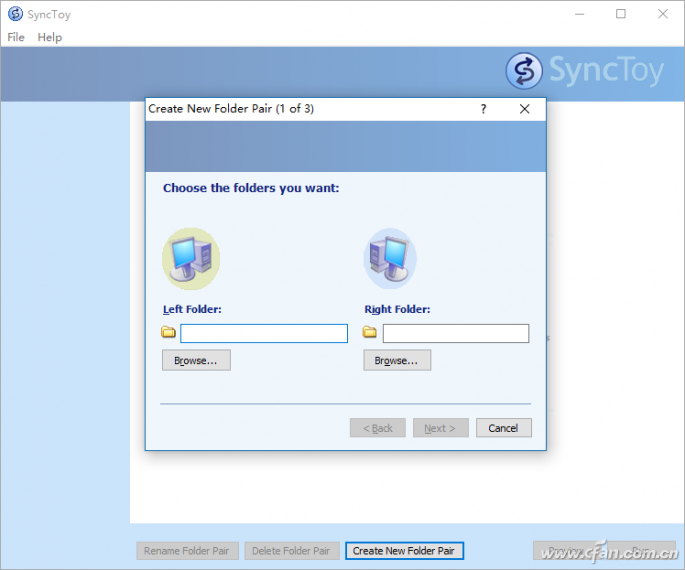Click the 'Right Folder:' label
The height and width of the screenshot is (570, 685).
[x=397, y=309]
